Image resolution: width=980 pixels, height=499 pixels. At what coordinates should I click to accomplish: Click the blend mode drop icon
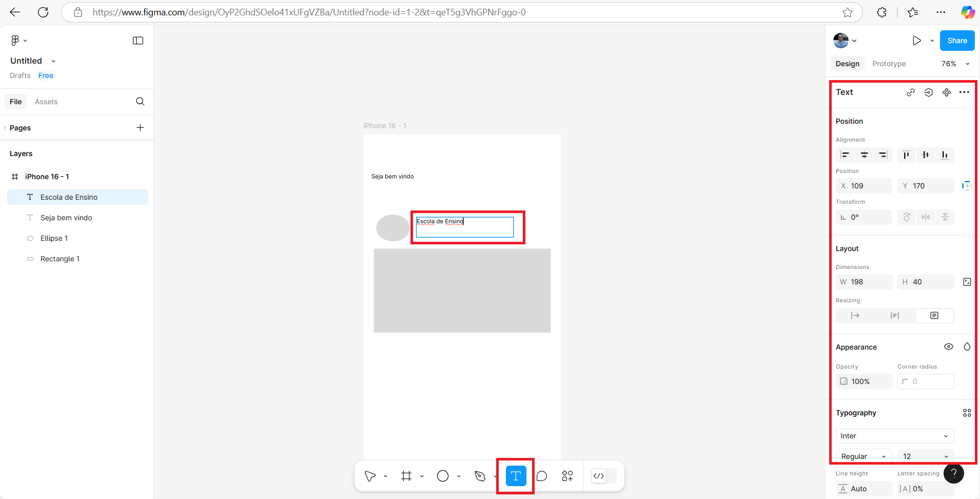click(x=967, y=347)
